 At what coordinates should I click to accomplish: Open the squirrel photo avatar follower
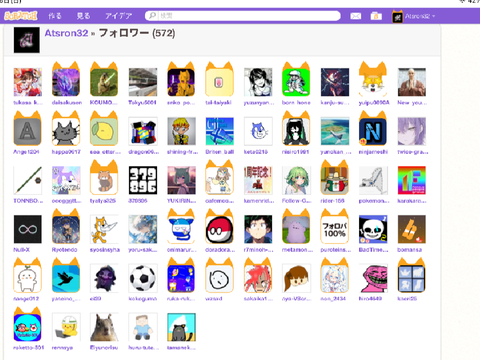tap(104, 327)
